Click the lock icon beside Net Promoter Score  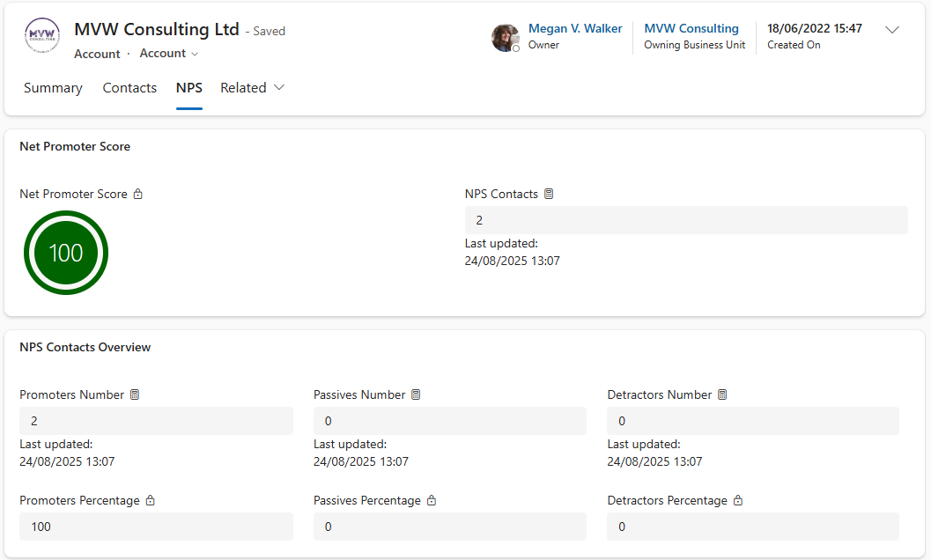[x=138, y=195]
